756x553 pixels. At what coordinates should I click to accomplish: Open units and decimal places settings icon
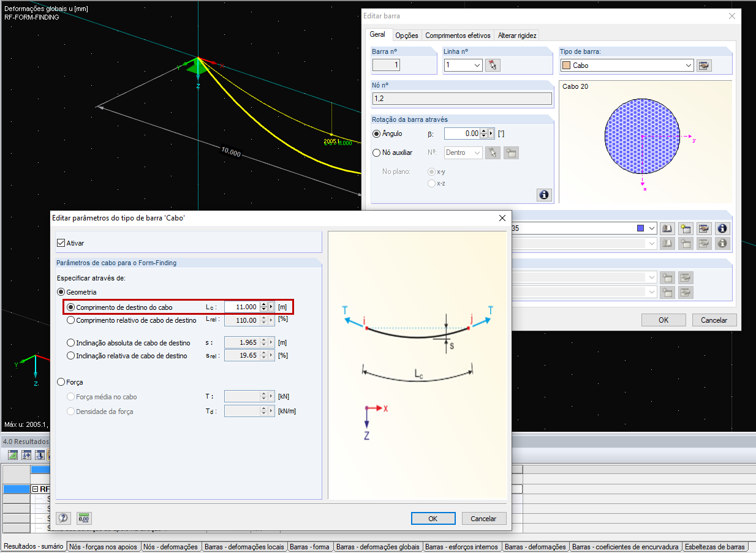pyautogui.click(x=84, y=518)
